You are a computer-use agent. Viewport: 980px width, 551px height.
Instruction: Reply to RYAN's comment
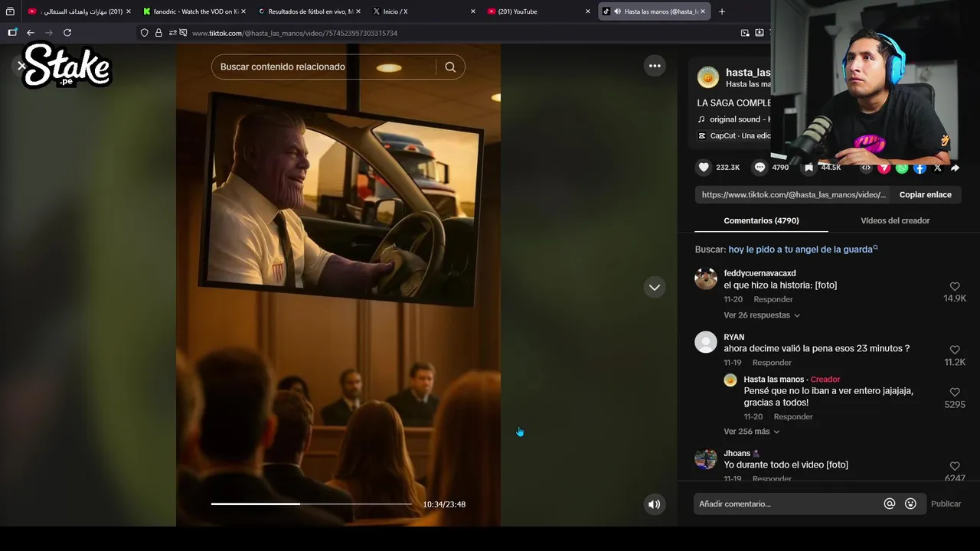tap(772, 363)
